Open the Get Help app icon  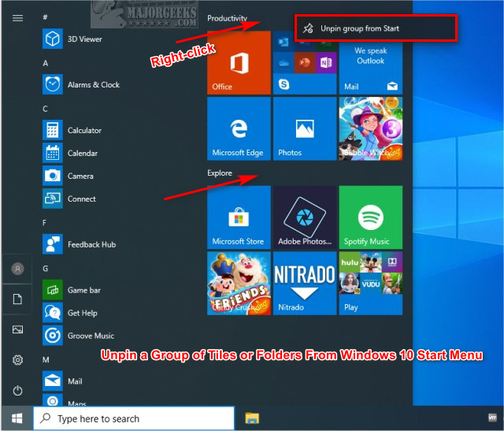[x=53, y=313]
